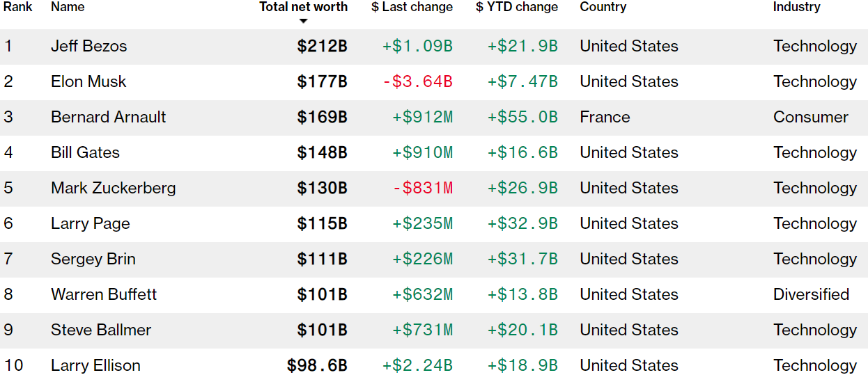Open Steve Ballmer profile
Viewport: 868px width, 375px height.
pos(100,330)
